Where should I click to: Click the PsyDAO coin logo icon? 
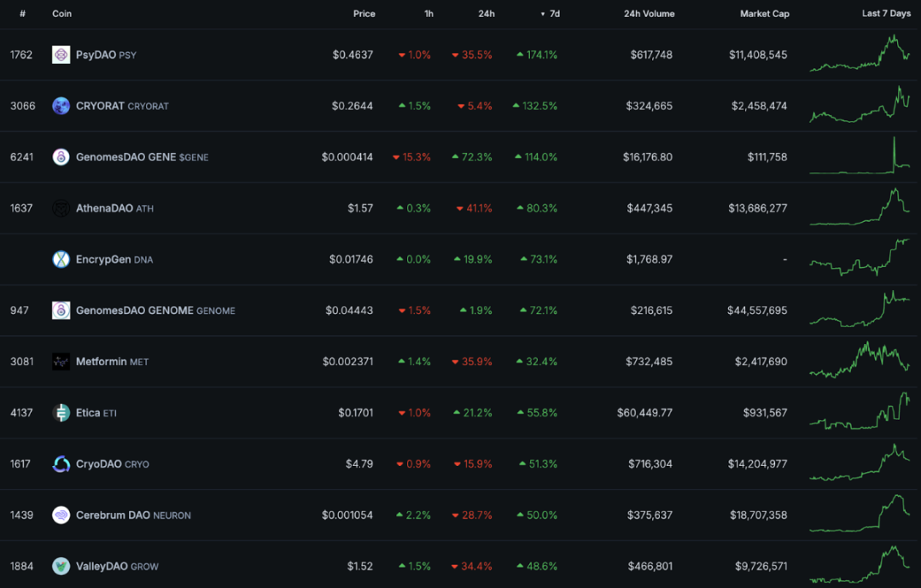(x=61, y=55)
